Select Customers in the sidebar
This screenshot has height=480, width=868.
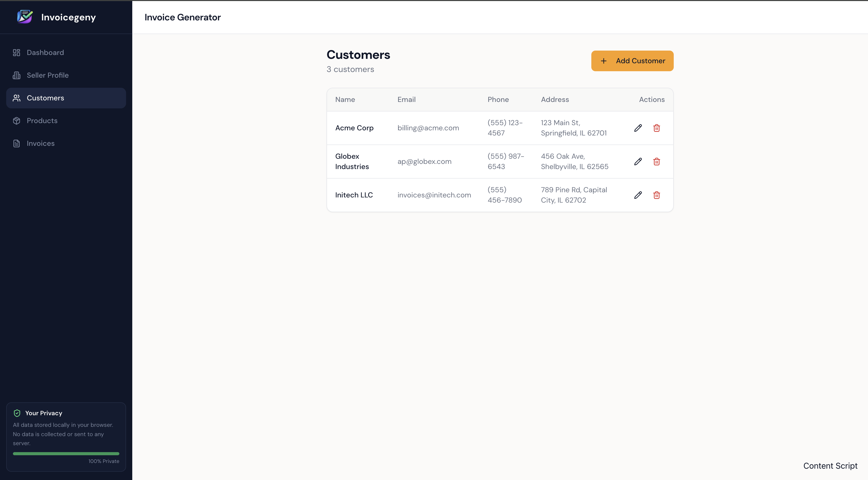click(x=45, y=98)
